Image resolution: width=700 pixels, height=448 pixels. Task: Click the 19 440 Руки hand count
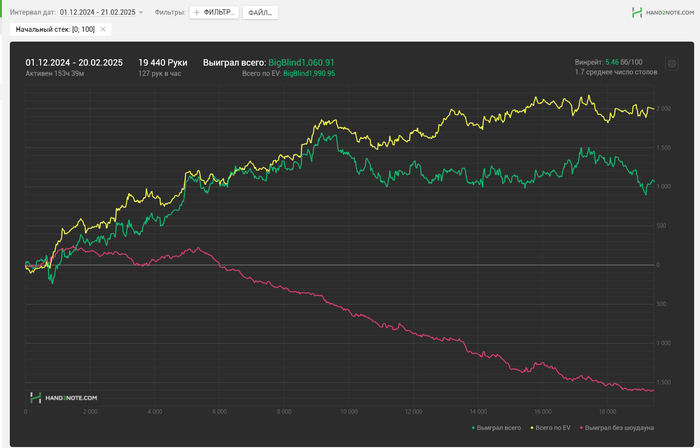click(x=163, y=62)
